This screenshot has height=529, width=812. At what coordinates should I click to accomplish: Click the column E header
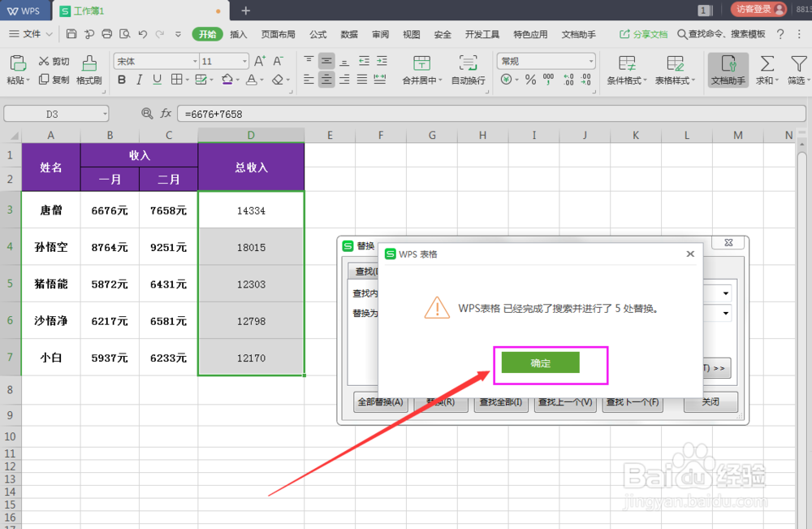click(330, 135)
